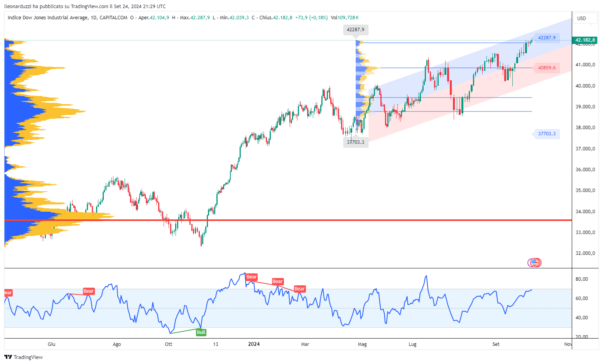This screenshot has height=364, width=603.
Task: Click the gray 42287.9 callout above the profile
Action: pos(356,30)
